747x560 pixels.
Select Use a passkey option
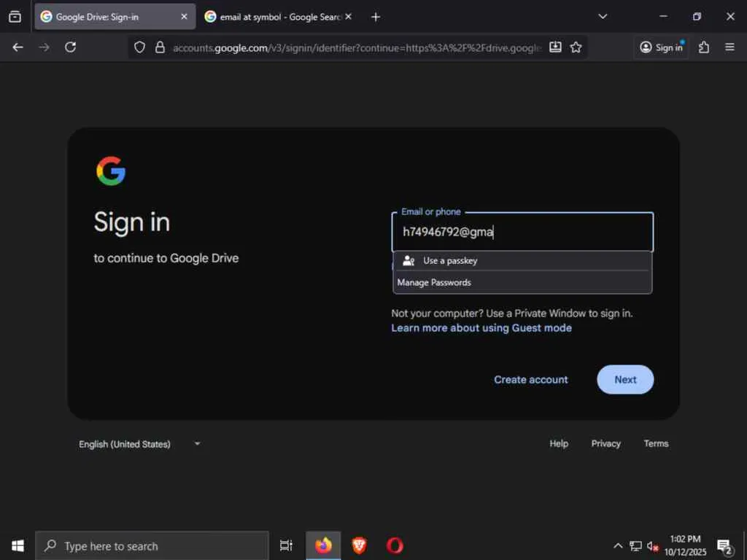[x=522, y=261]
